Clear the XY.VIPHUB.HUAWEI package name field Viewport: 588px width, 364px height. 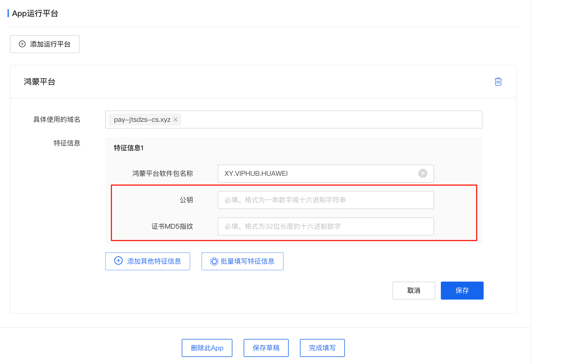click(x=423, y=173)
